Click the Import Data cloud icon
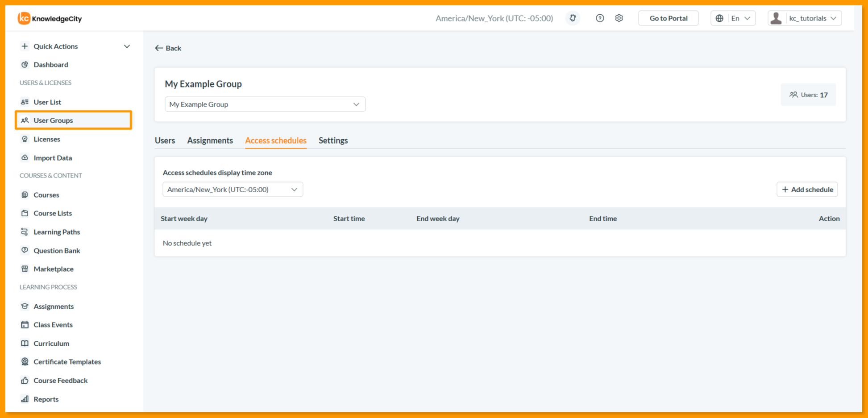 (x=25, y=157)
